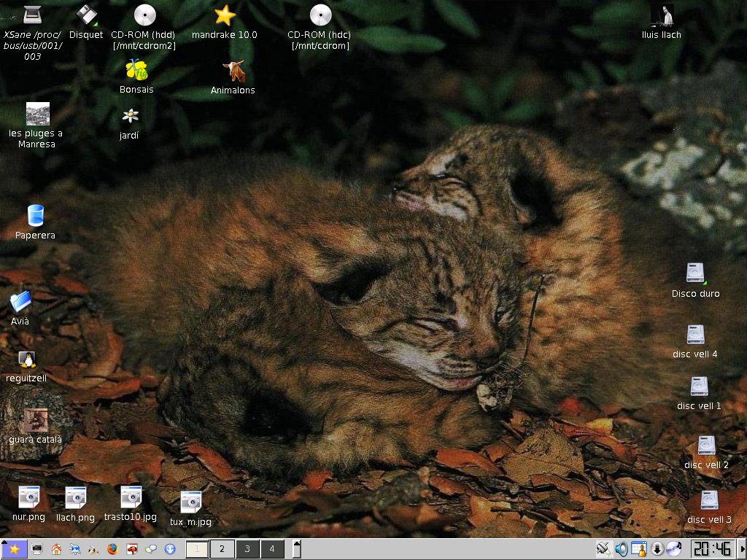Image resolution: width=747 pixels, height=560 pixels.
Task: Launch the Firefox browser from the panel
Action: coord(112,549)
